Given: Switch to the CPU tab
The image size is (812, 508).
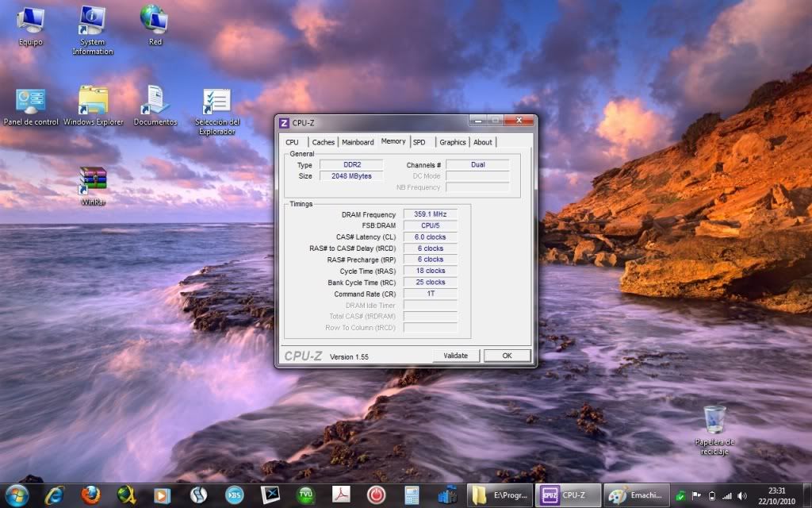Looking at the screenshot, I should point(292,142).
